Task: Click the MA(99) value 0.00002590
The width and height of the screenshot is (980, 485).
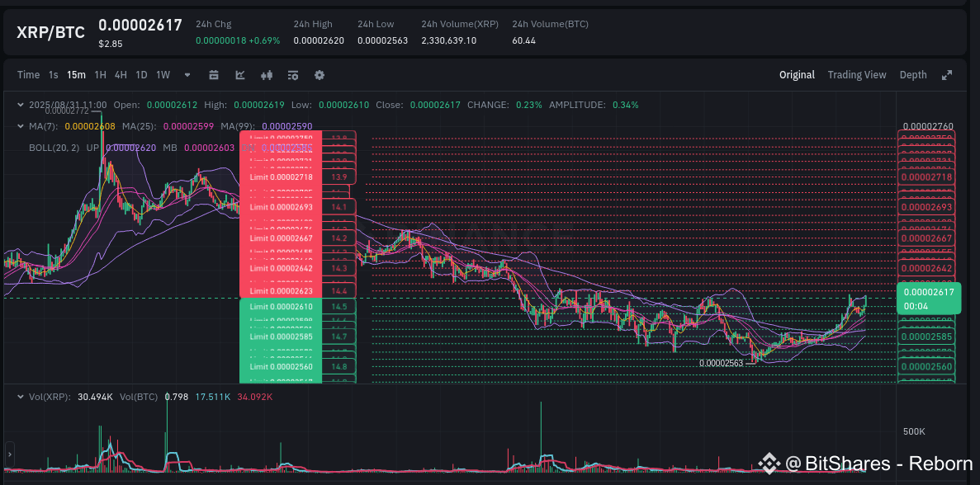Action: point(286,126)
